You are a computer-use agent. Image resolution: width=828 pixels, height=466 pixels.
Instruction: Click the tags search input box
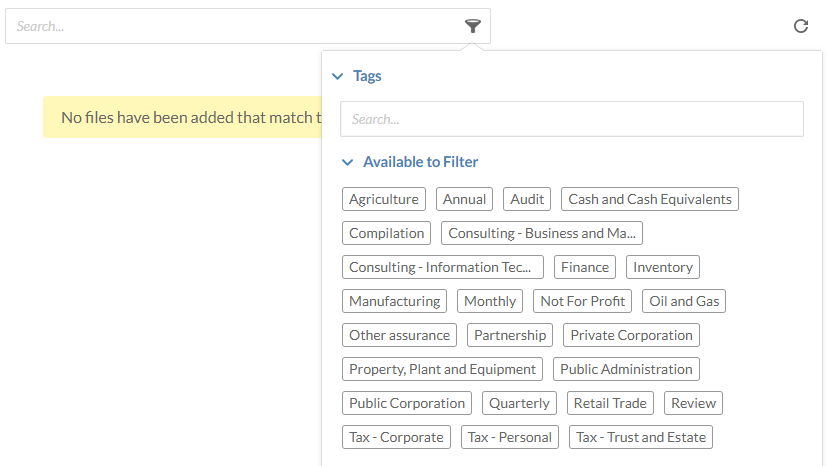click(x=571, y=119)
